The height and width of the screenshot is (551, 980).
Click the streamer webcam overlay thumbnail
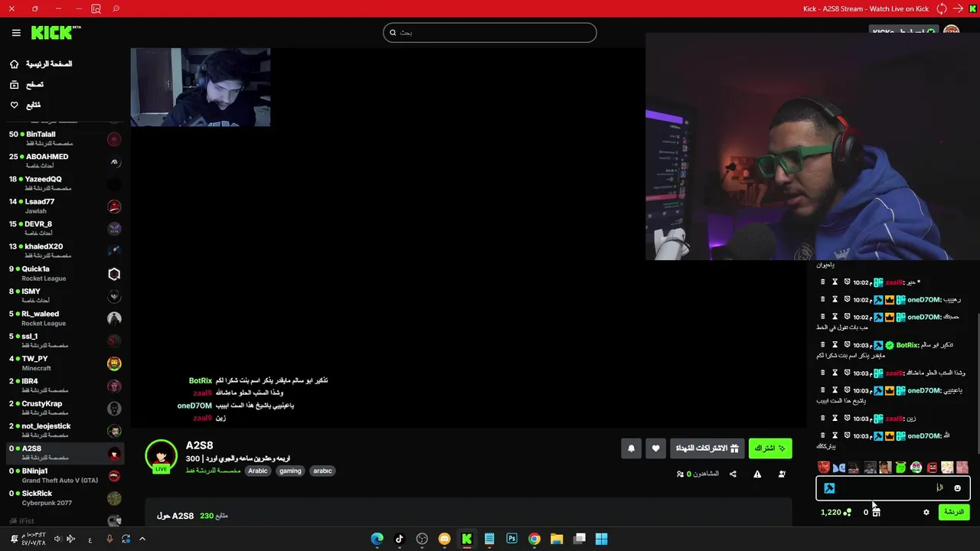coord(200,87)
